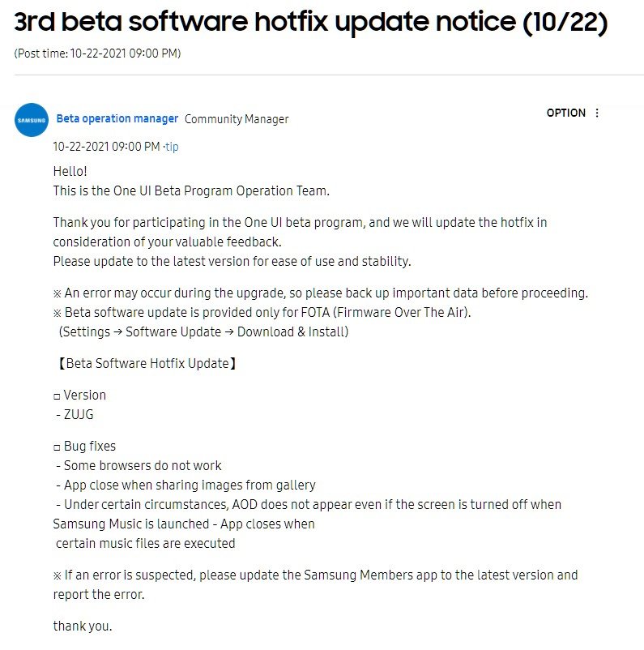This screenshot has height=650, width=644.
Task: Click the square bullet before Bug fixes
Action: pos(57,447)
